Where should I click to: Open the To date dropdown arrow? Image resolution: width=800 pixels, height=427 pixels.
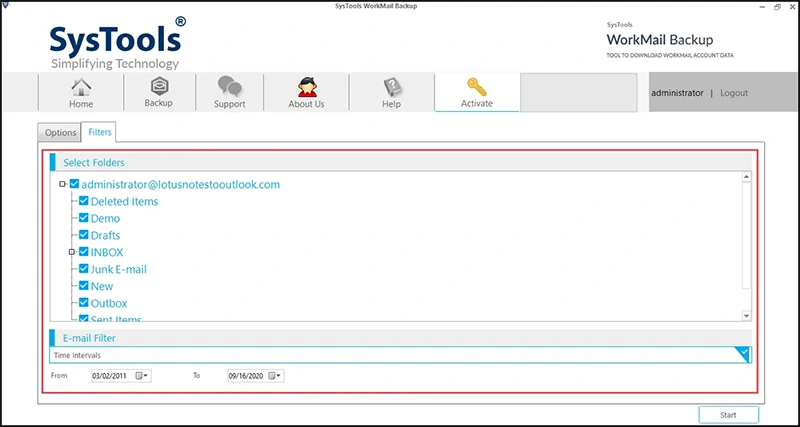point(279,376)
